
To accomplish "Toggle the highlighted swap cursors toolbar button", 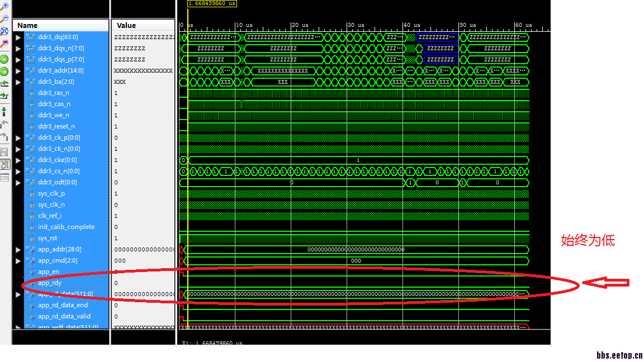I will 4,165.
